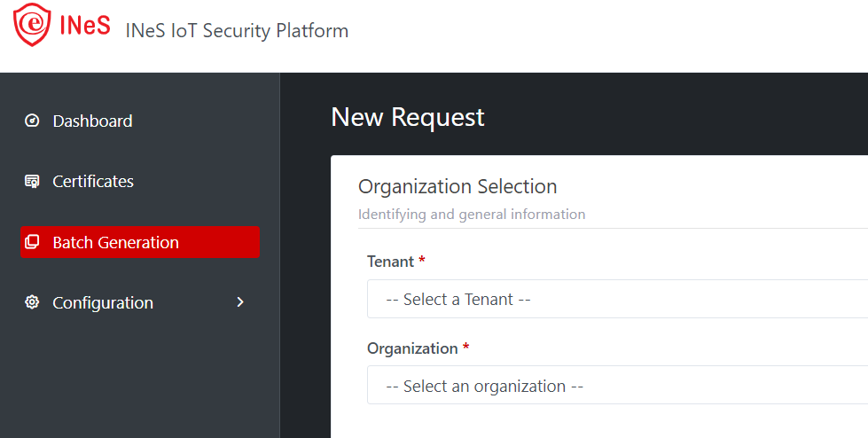This screenshot has width=868, height=438.
Task: Click the Organization field label
Action: [412, 348]
